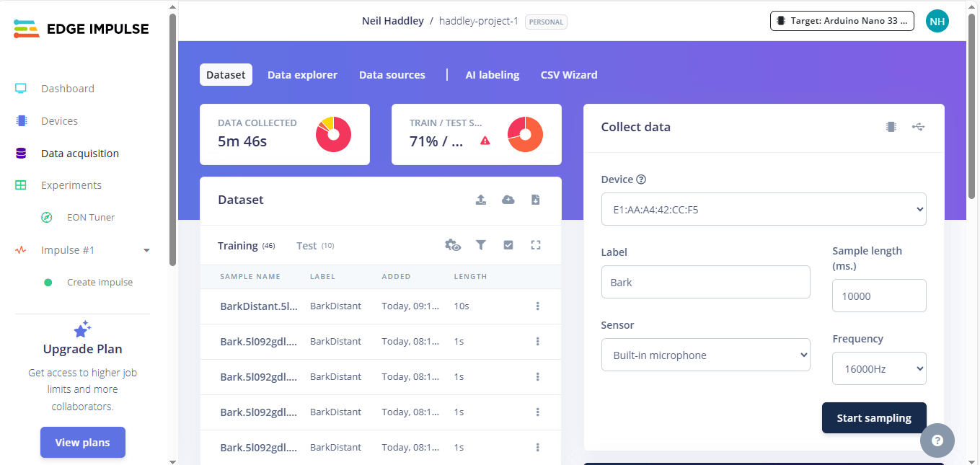
Task: Click the Label input field containing Bark
Action: pos(706,282)
